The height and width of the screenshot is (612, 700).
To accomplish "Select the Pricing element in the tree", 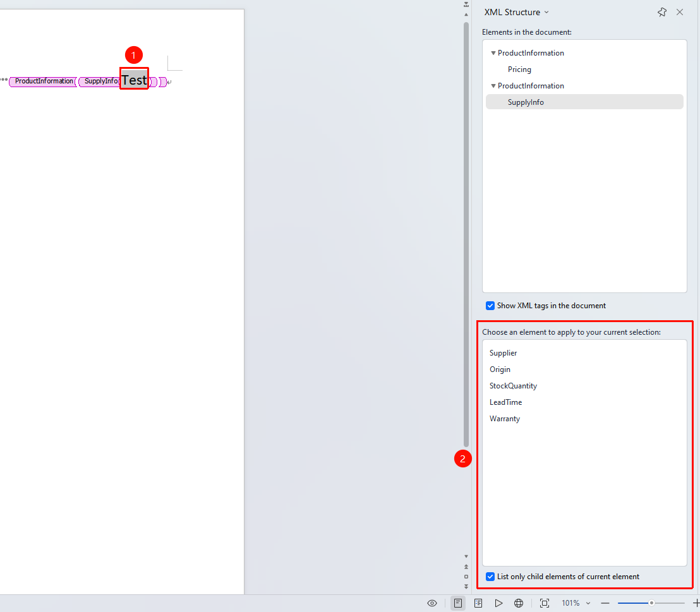I will (519, 69).
